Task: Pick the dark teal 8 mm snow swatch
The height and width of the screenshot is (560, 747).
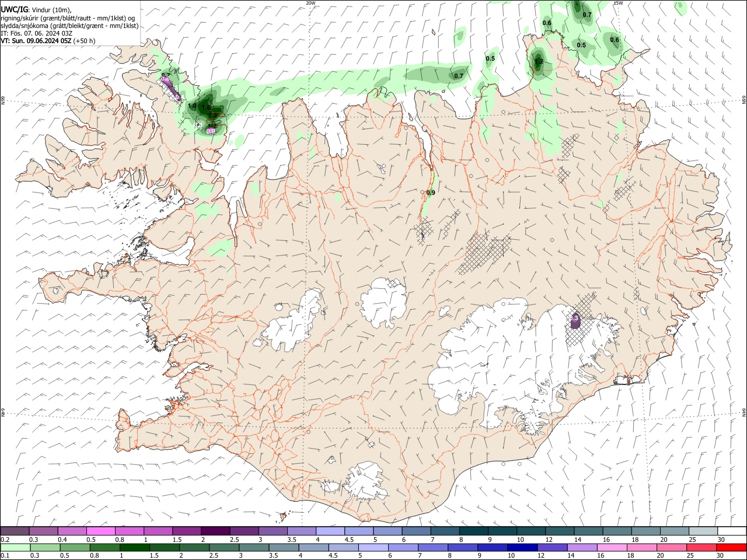Action: (x=474, y=531)
